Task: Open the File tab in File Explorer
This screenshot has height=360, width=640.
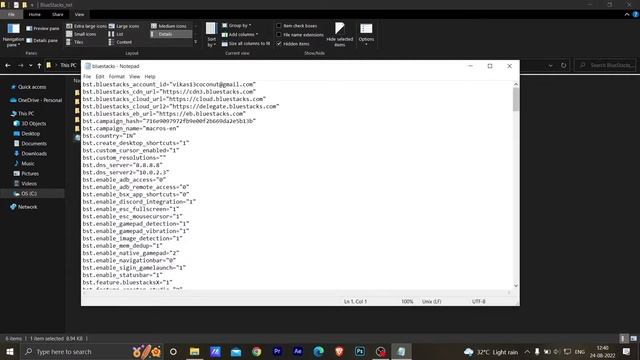Action: [11, 14]
